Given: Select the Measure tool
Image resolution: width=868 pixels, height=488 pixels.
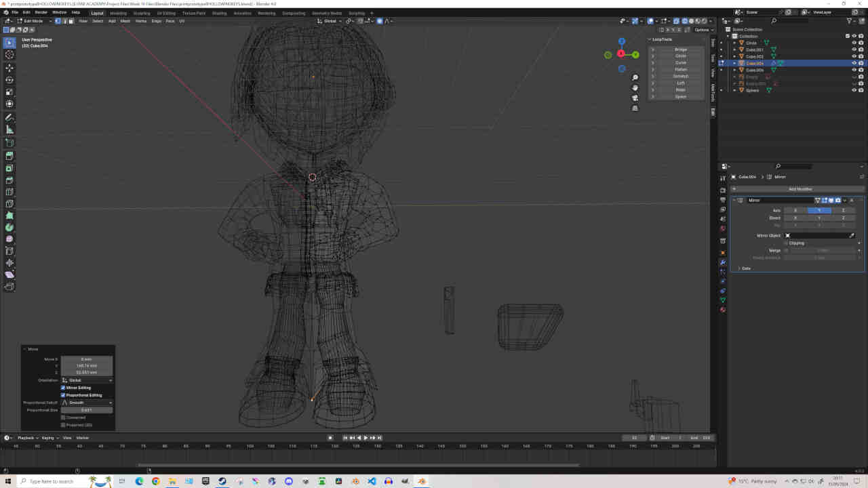Looking at the screenshot, I should (x=9, y=129).
